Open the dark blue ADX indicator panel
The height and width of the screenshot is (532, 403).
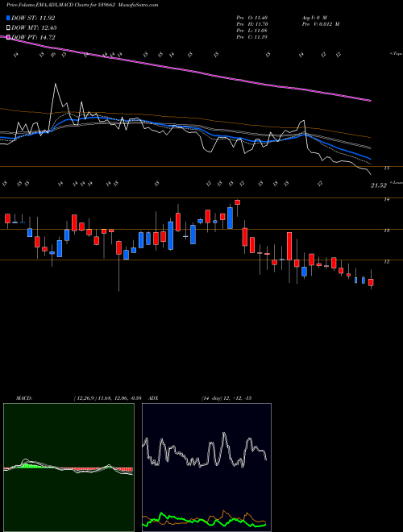206,468
